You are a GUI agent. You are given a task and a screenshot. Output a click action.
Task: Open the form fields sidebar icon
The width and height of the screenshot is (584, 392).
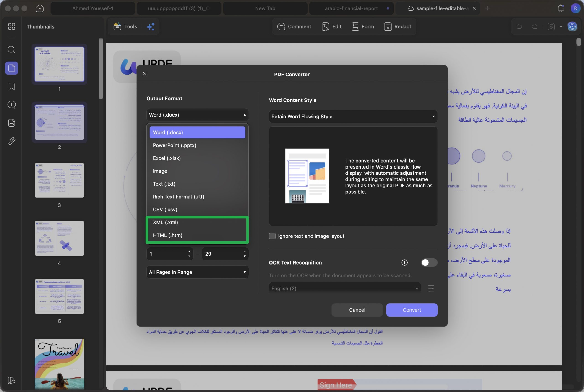(x=11, y=123)
